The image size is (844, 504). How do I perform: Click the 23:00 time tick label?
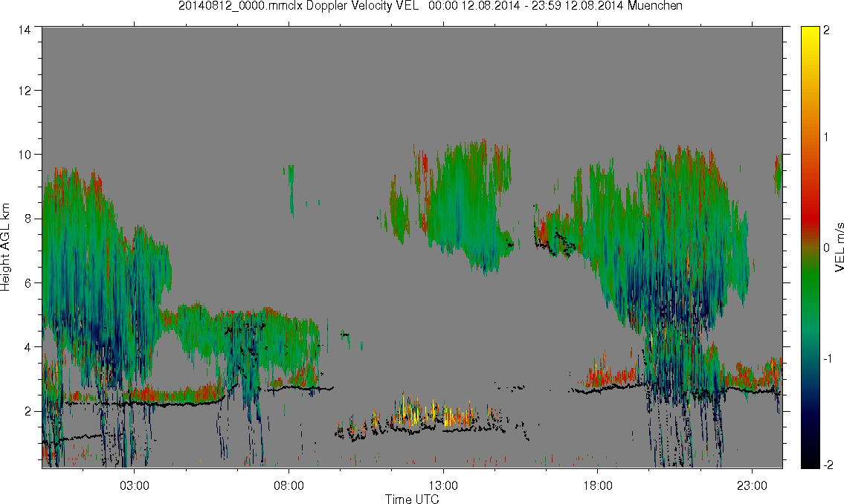click(x=752, y=485)
